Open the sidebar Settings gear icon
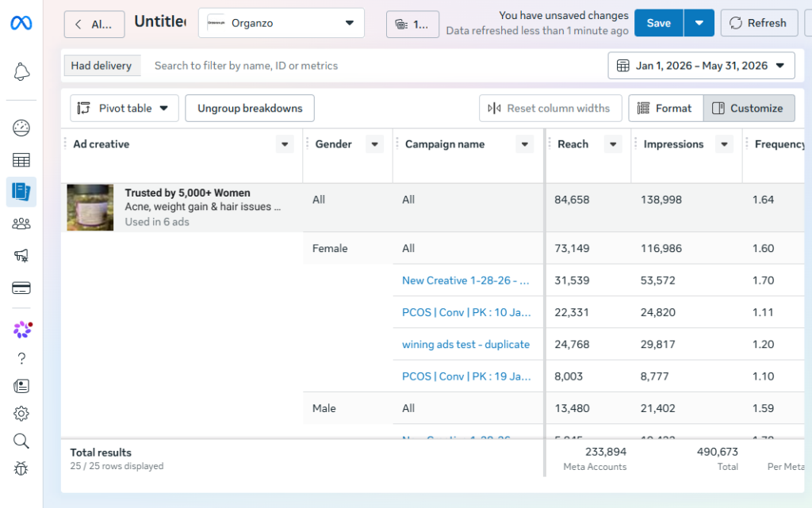The width and height of the screenshot is (812, 508). click(21, 414)
